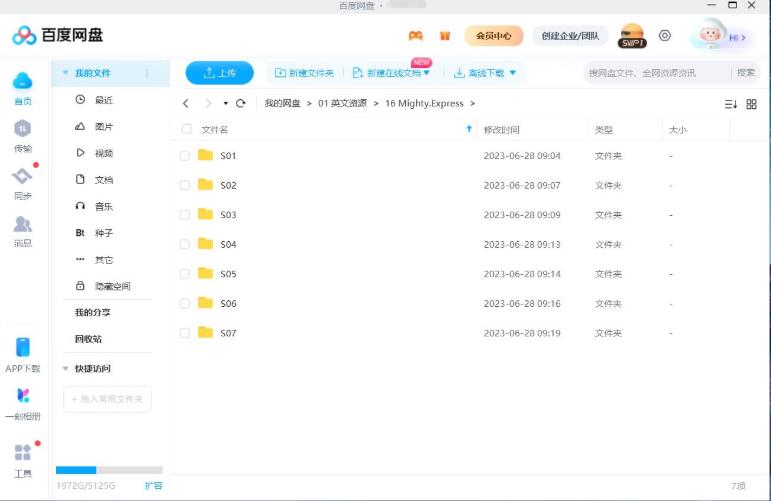771x501 pixels.
Task: Tick the select-all checkbox in header
Action: [186, 129]
